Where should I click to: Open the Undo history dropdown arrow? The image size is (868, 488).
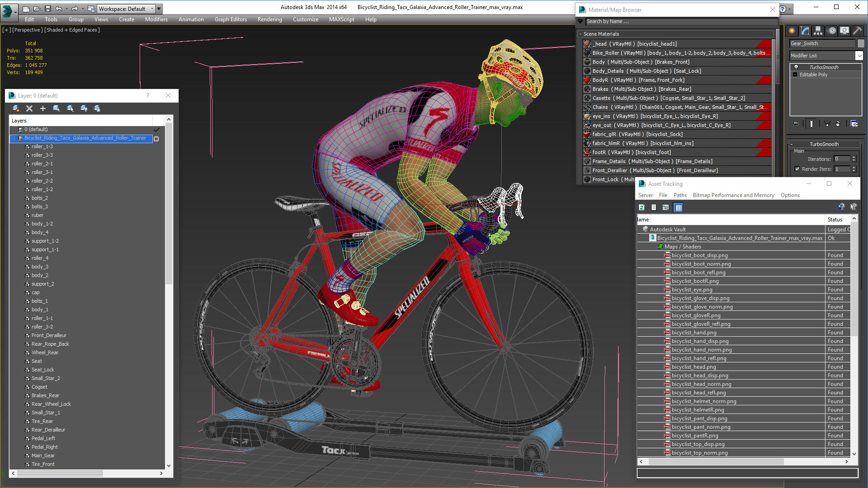tap(66, 9)
